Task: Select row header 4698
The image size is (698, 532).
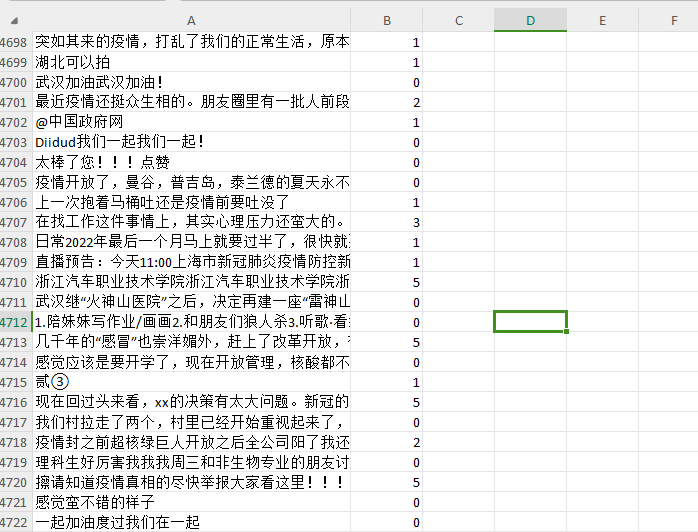Action: pos(16,42)
